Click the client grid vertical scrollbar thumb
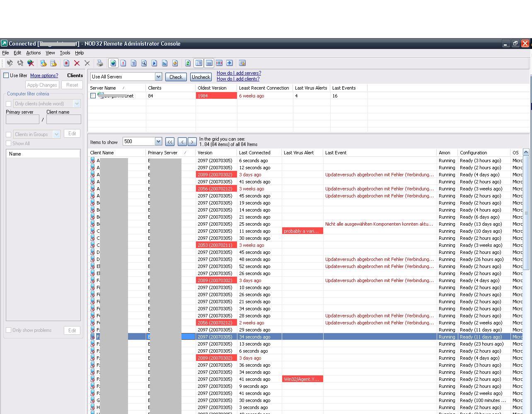Viewport: 532px width, 414px height. 526,213
